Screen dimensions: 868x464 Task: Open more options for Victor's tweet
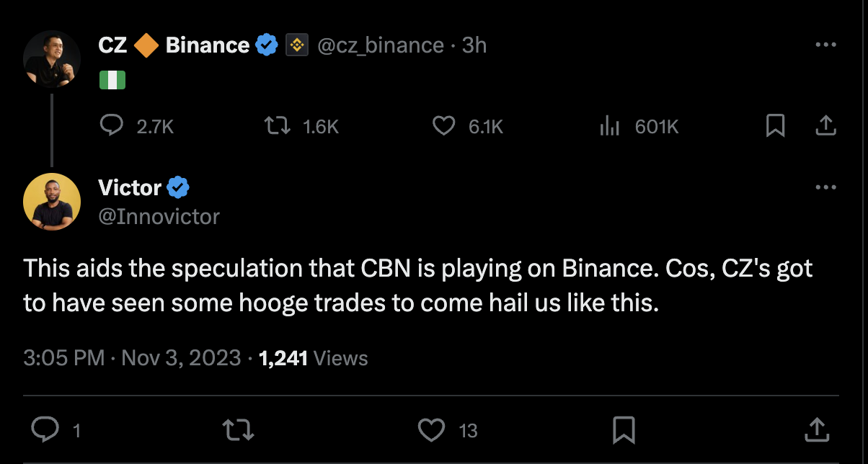[825, 187]
